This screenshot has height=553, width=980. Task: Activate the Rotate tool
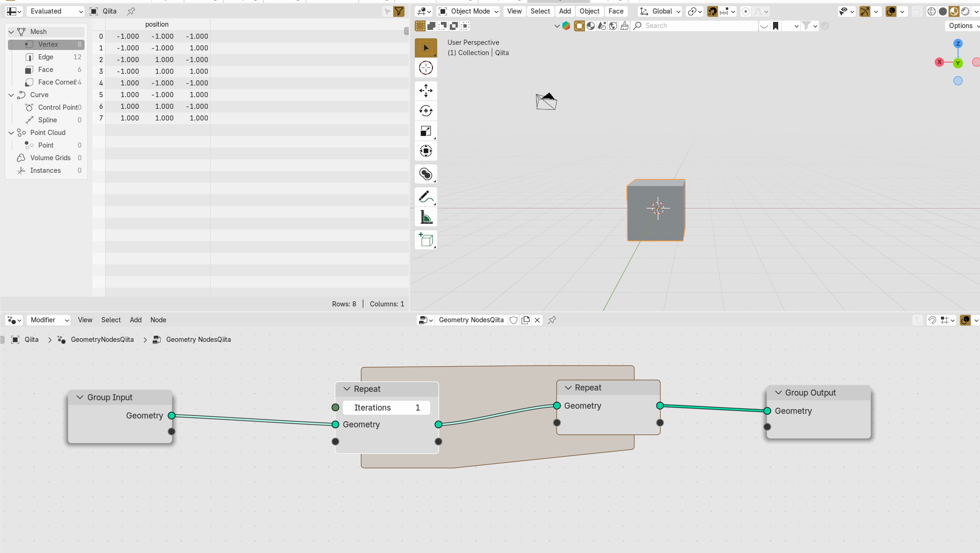tap(426, 111)
